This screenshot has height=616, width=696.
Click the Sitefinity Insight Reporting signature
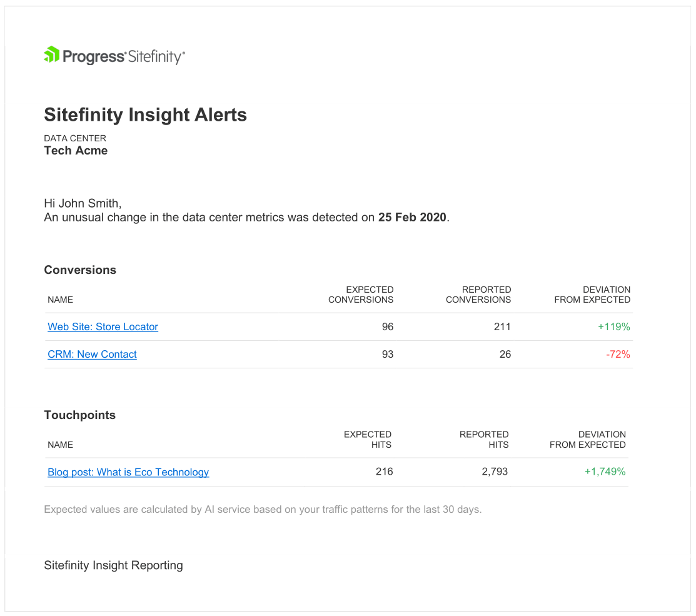[x=113, y=565]
